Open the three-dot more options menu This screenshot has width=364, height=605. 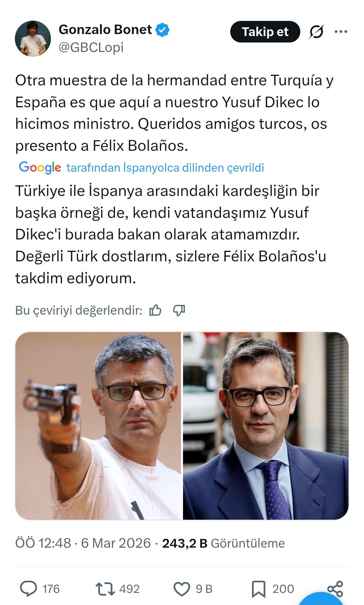pyautogui.click(x=341, y=32)
